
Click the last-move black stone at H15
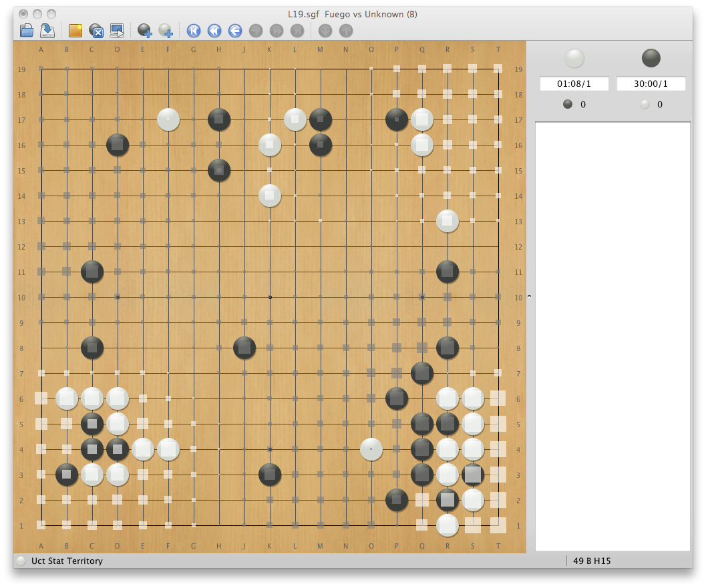(x=219, y=170)
